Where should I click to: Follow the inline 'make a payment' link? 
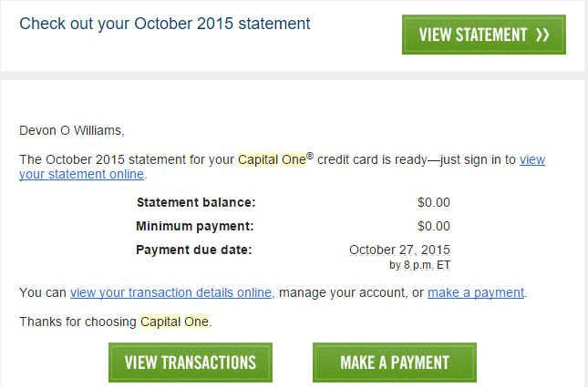(476, 292)
